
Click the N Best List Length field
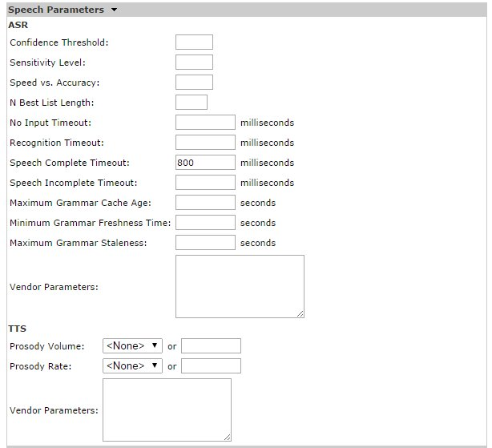pos(191,103)
